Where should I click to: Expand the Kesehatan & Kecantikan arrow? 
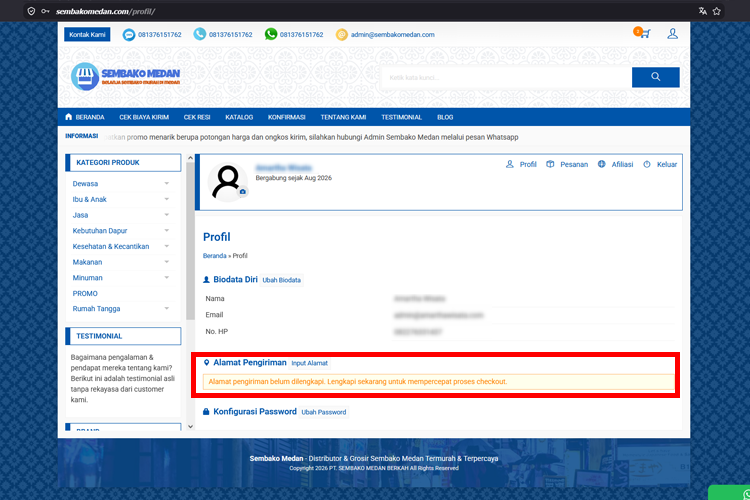click(166, 246)
